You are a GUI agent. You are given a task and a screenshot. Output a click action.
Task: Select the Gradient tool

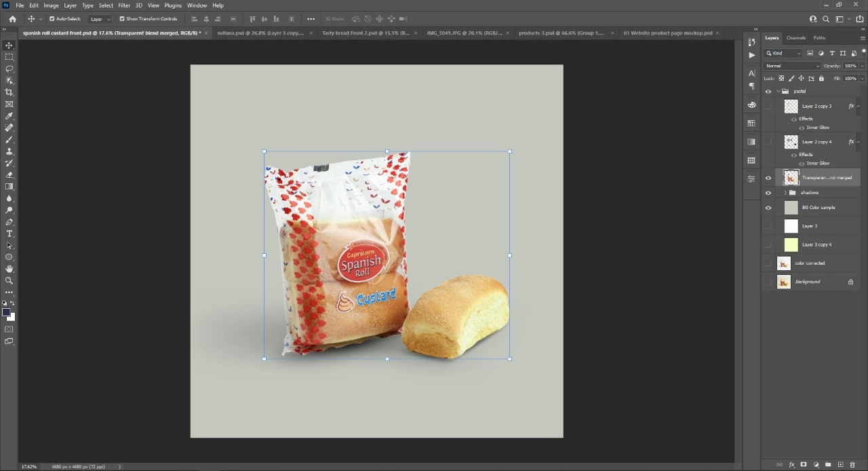(9, 187)
